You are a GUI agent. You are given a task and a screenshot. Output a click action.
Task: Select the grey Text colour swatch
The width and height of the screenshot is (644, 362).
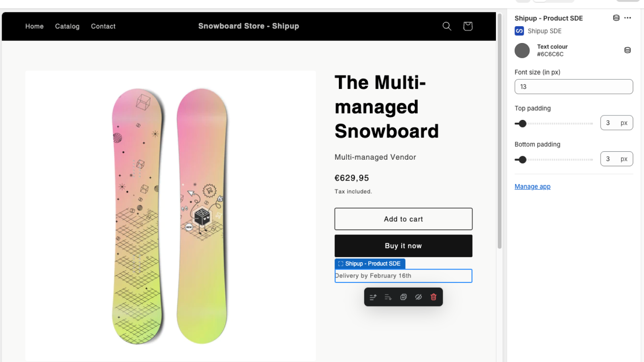pos(522,50)
